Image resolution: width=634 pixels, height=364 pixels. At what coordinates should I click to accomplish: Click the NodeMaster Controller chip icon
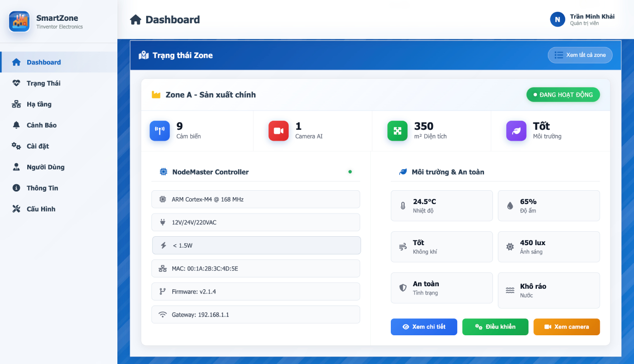[x=163, y=172]
